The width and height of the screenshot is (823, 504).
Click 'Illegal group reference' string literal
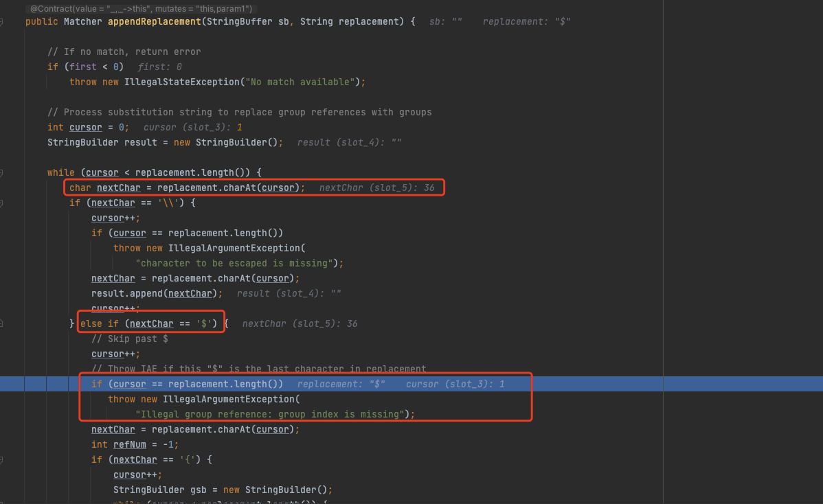click(x=271, y=414)
